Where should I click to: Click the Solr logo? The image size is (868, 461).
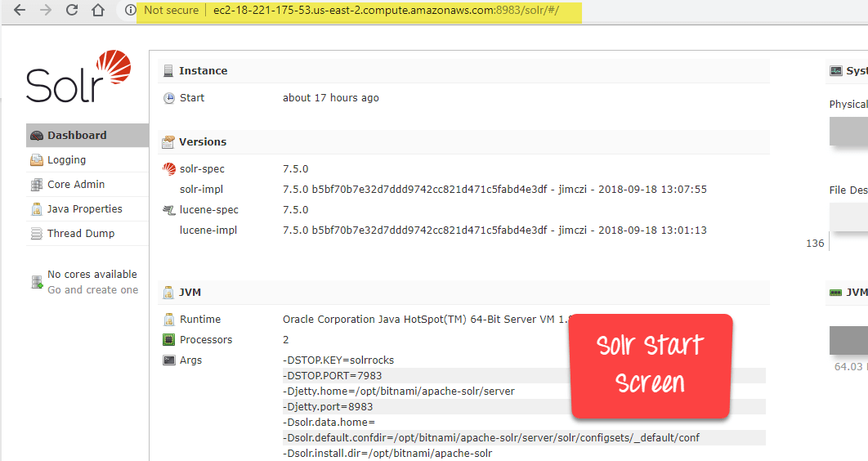[x=78, y=77]
